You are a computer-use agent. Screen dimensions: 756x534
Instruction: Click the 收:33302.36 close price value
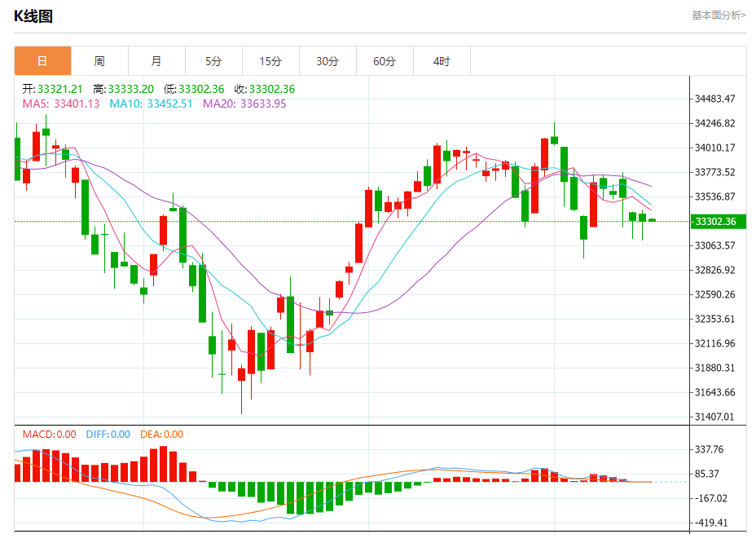click(x=265, y=89)
